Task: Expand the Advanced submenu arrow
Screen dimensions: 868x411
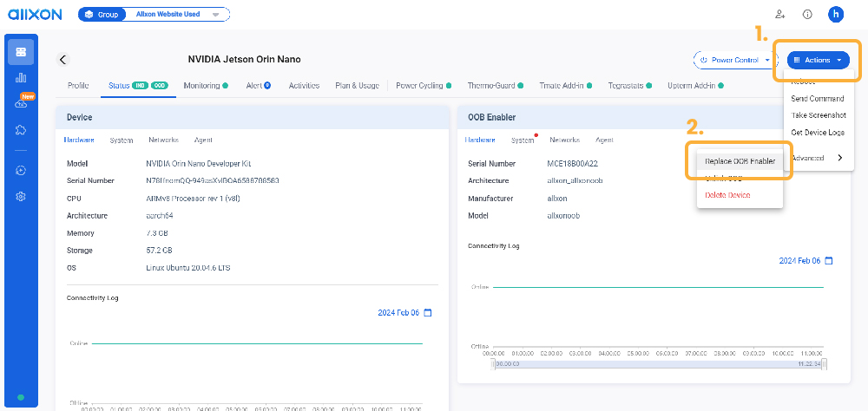Action: click(839, 158)
